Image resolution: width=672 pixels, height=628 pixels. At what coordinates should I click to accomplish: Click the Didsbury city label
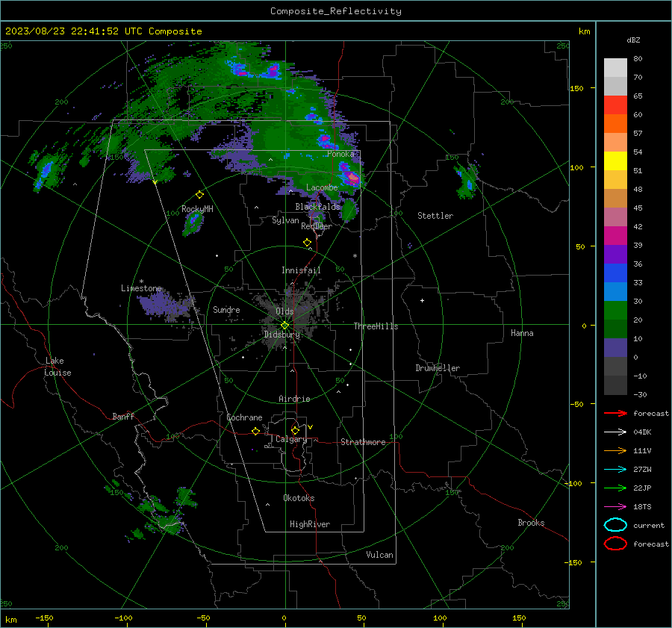coord(282,335)
